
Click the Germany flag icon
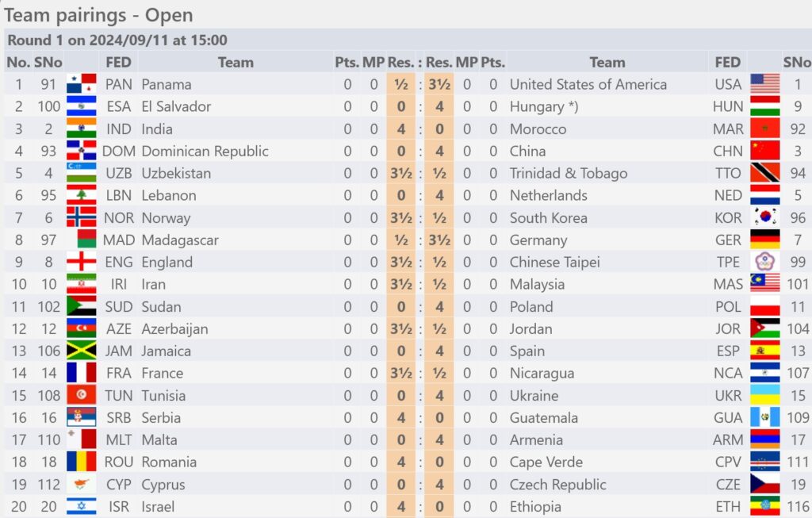[765, 240]
